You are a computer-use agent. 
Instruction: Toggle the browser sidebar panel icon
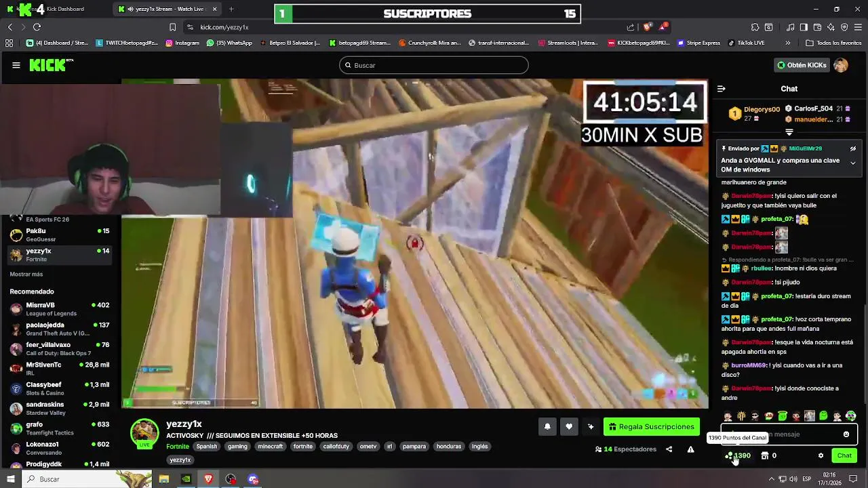[x=804, y=27]
